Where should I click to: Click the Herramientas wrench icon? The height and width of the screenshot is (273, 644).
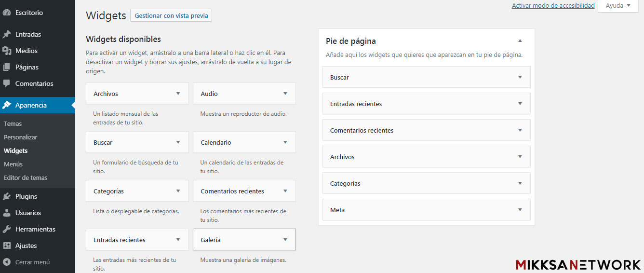(7, 229)
